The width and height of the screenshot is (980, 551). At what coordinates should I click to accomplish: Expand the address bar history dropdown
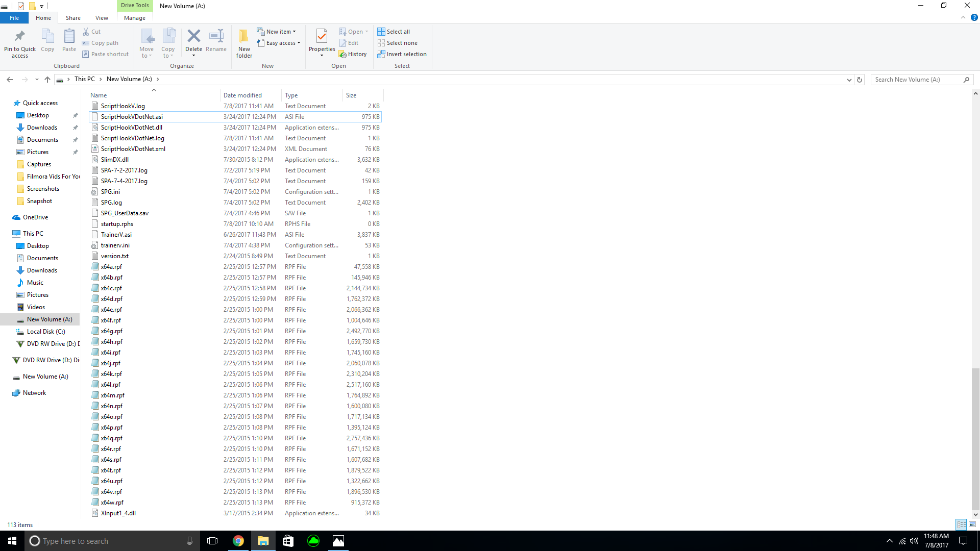click(x=849, y=80)
